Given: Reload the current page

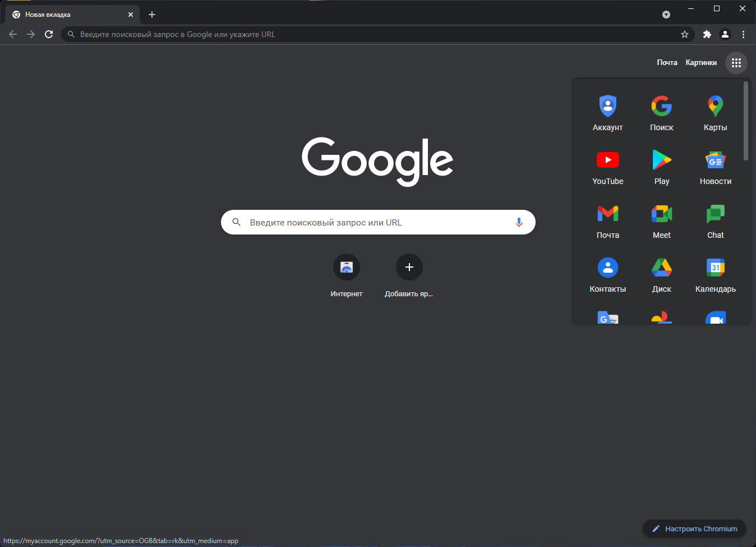Looking at the screenshot, I should 49,34.
